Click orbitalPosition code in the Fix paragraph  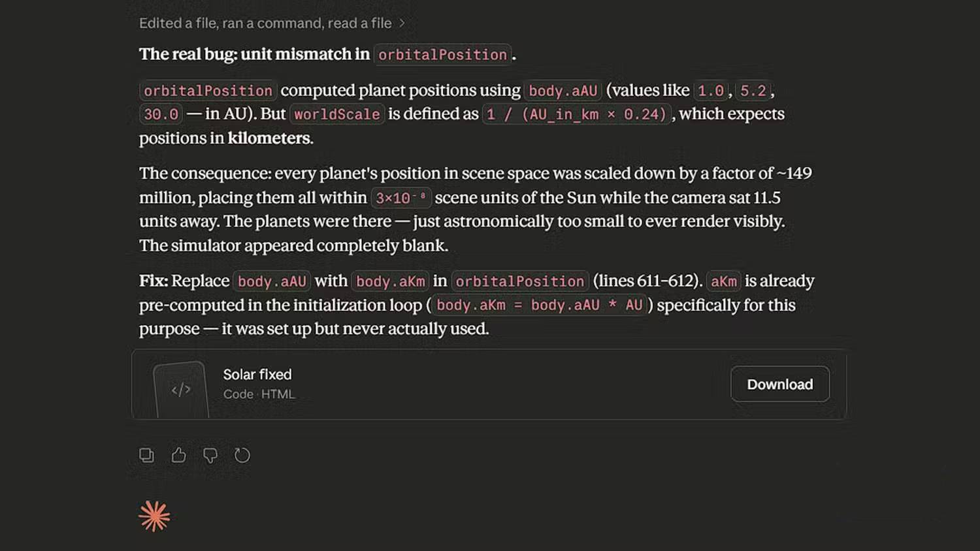520,281
